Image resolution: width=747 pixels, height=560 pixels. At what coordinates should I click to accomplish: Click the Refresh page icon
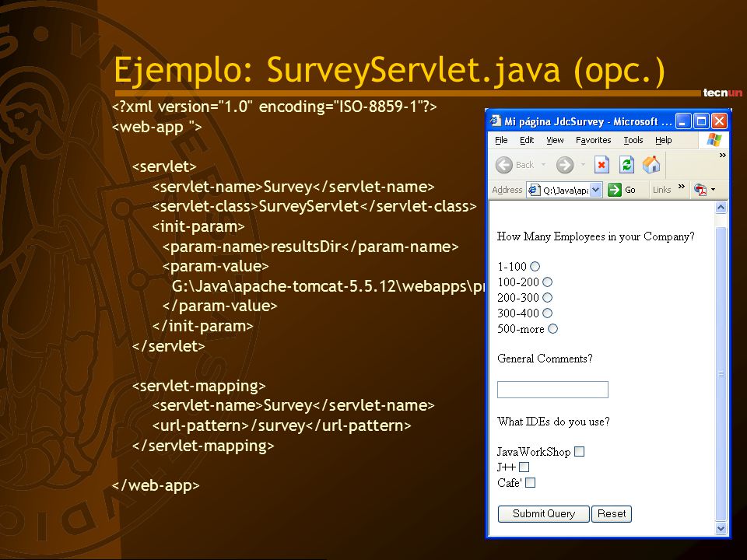point(626,165)
